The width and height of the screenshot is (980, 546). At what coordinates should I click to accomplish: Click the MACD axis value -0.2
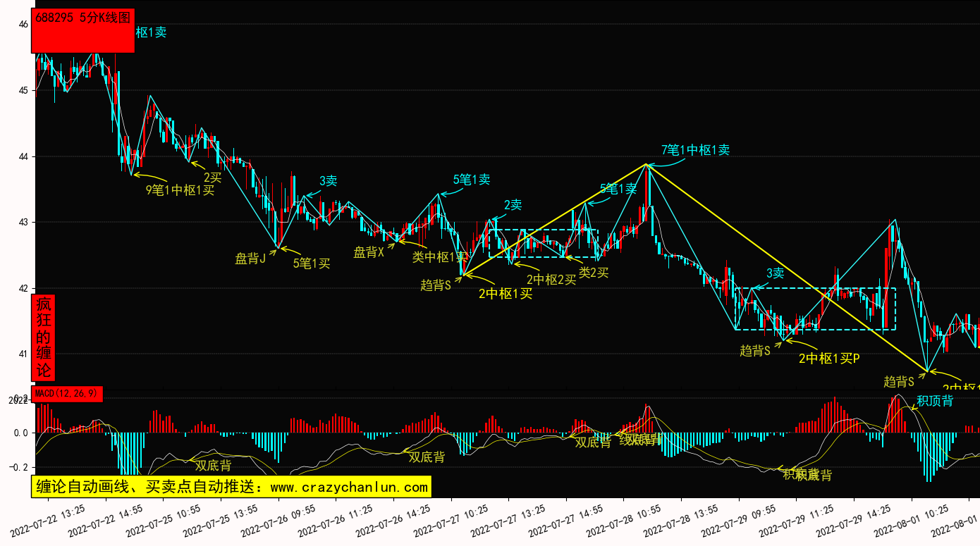[20, 467]
